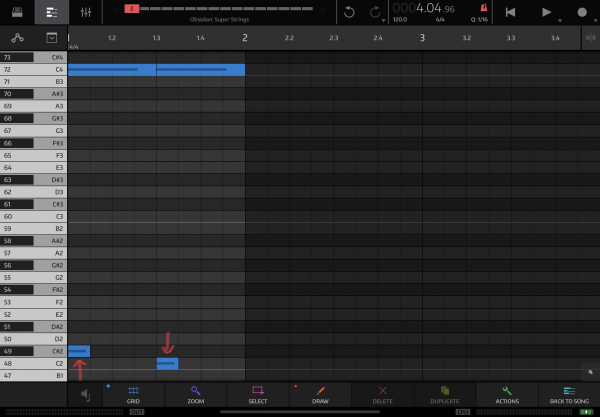Start recording with the record button
The height and width of the screenshot is (417, 600).
(582, 12)
